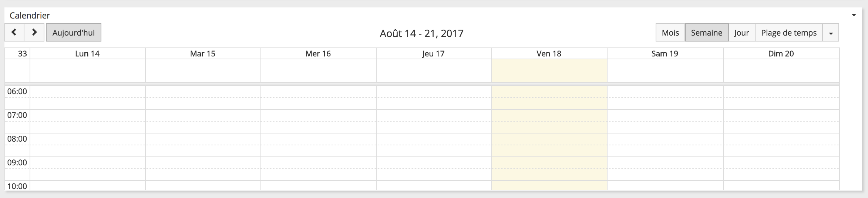Collapse the Calendrier panel menu arrow
The height and width of the screenshot is (198, 868).
coord(854,16)
